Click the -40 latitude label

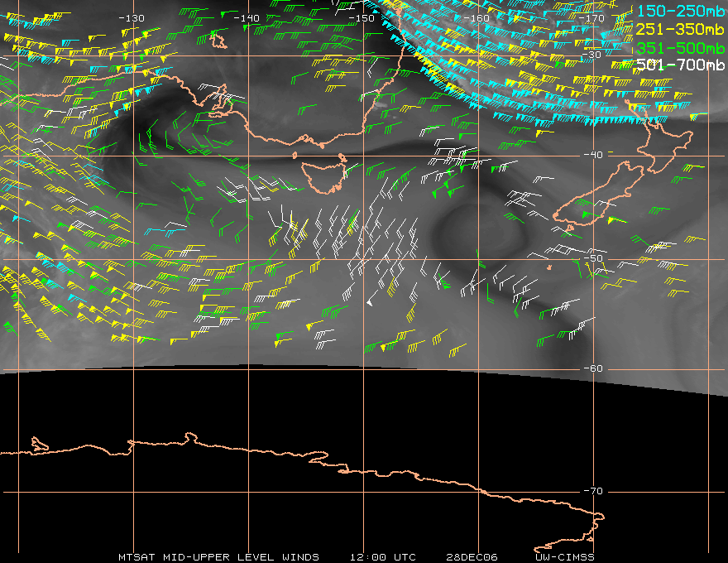coord(593,155)
